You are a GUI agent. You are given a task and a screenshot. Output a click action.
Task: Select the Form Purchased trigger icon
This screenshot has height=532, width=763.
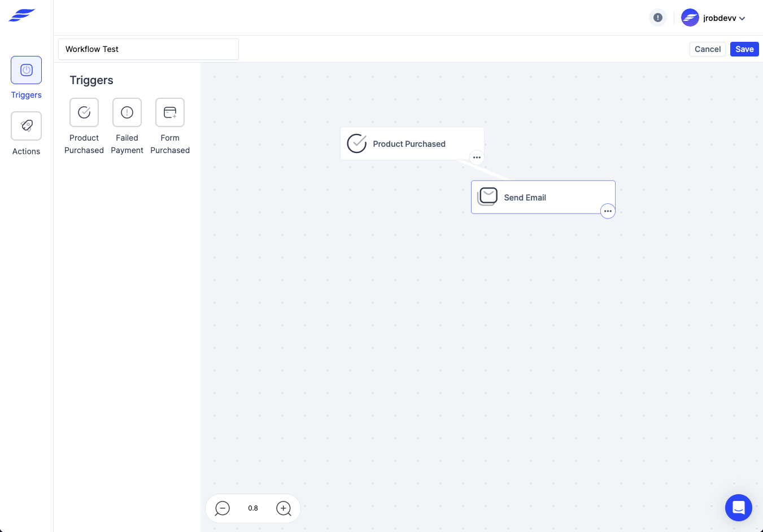(170, 112)
